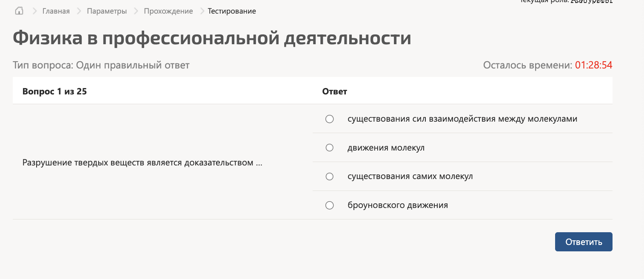
Task: Pick the 'броуновского движения' radio button
Action: tap(329, 205)
